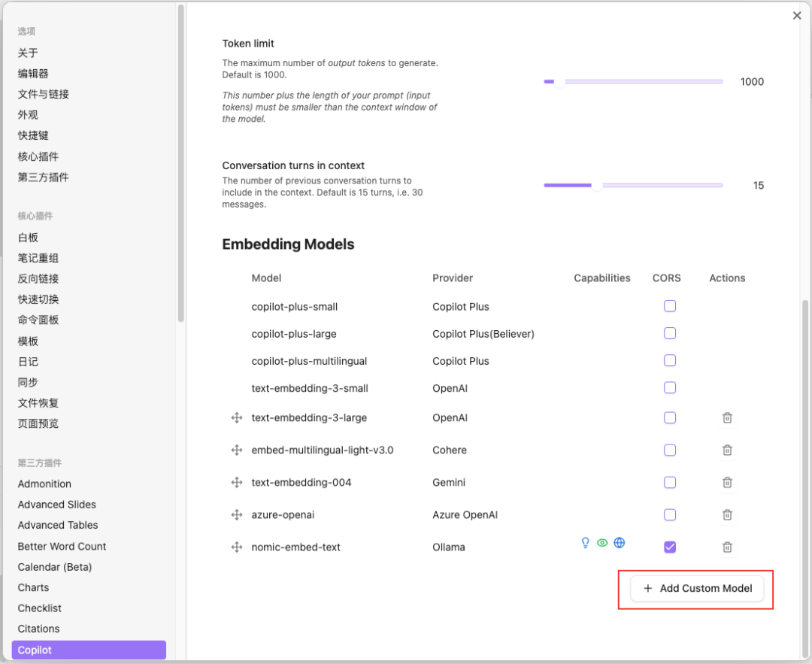
Task: Click the Capabilities column header
Action: (601, 278)
